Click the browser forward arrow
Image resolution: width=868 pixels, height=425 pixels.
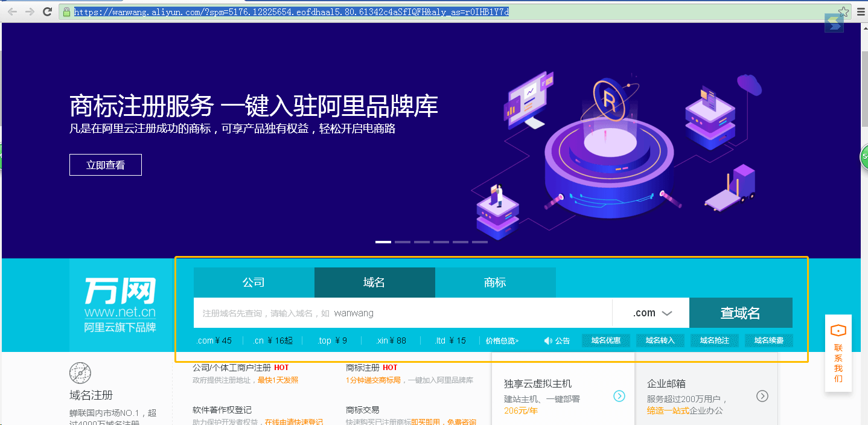pos(30,12)
